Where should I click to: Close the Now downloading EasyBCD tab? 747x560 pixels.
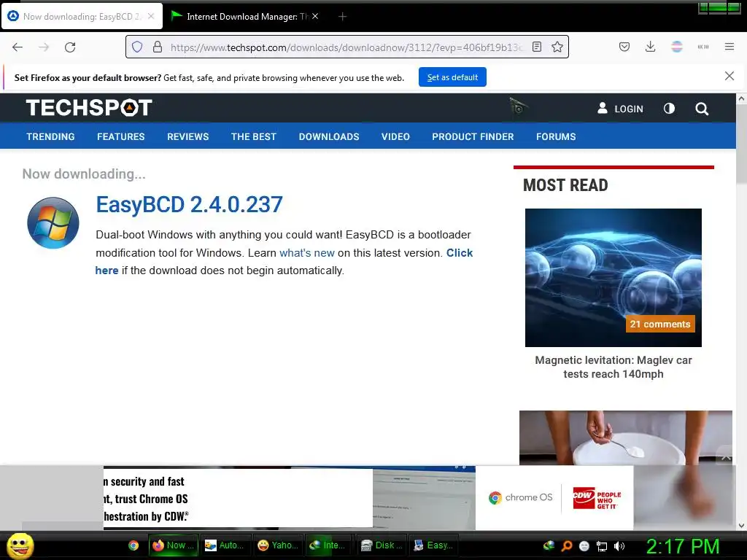(x=150, y=16)
